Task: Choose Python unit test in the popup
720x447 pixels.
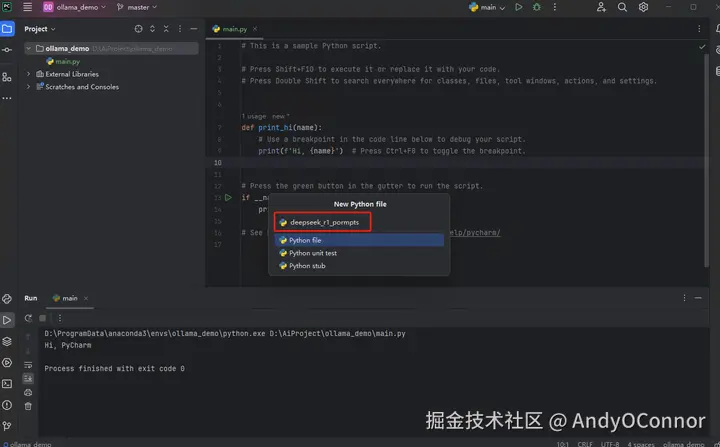Action: click(359, 253)
